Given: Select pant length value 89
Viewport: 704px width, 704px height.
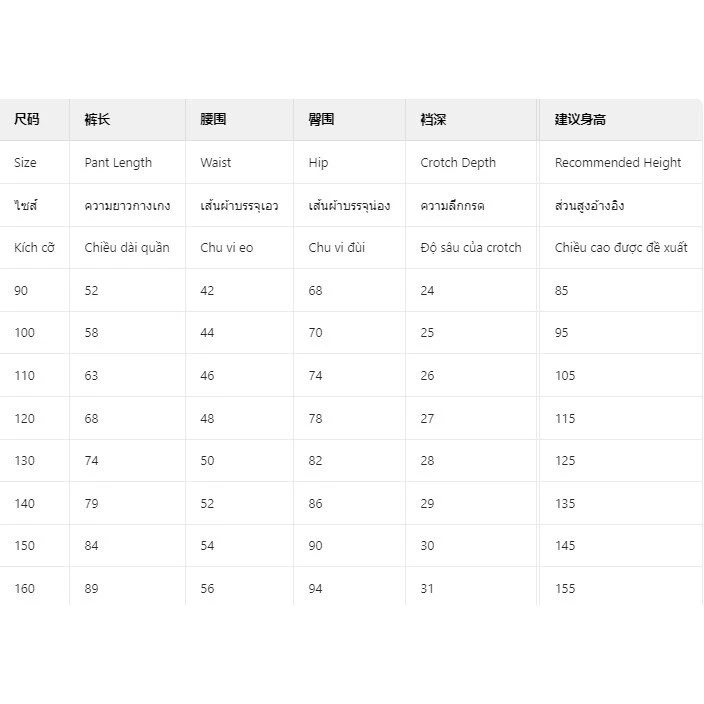Looking at the screenshot, I should point(91,589).
